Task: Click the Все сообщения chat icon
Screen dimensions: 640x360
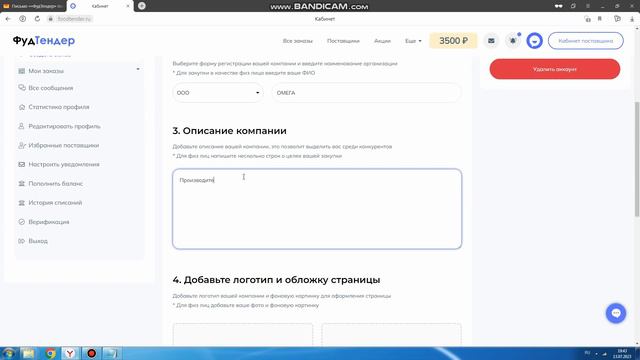Action: tap(22, 87)
